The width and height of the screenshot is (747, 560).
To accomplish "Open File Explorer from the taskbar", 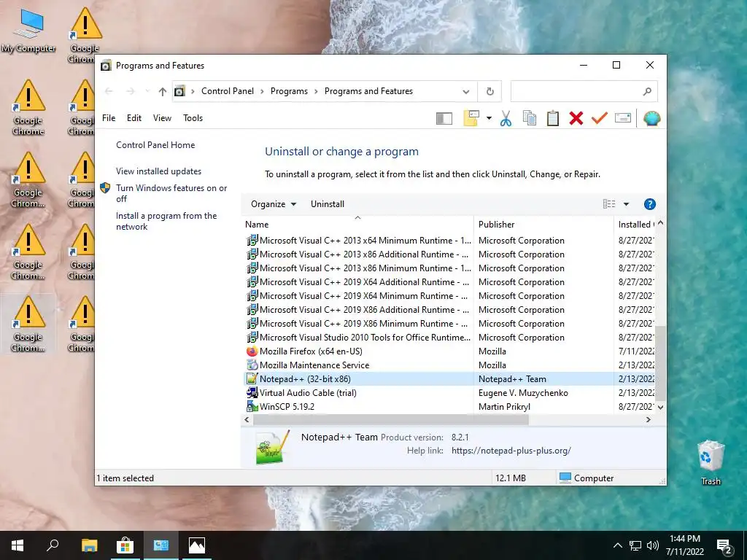I will tap(89, 545).
